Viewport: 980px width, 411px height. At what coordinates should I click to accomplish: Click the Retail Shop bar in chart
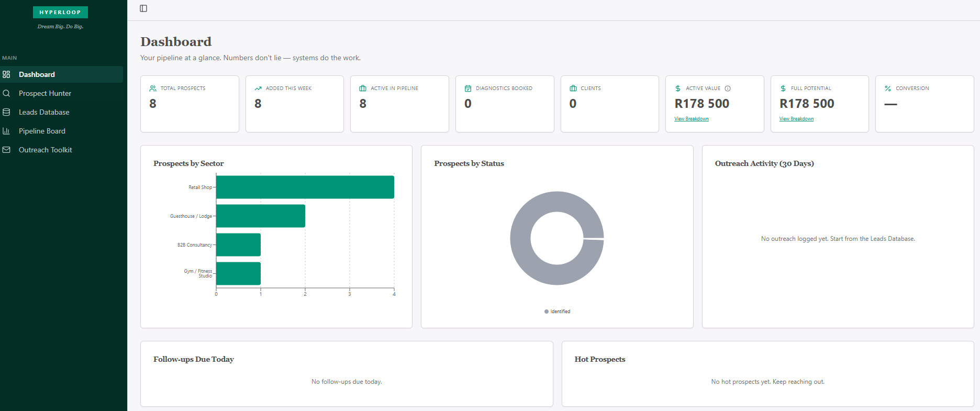(305, 187)
